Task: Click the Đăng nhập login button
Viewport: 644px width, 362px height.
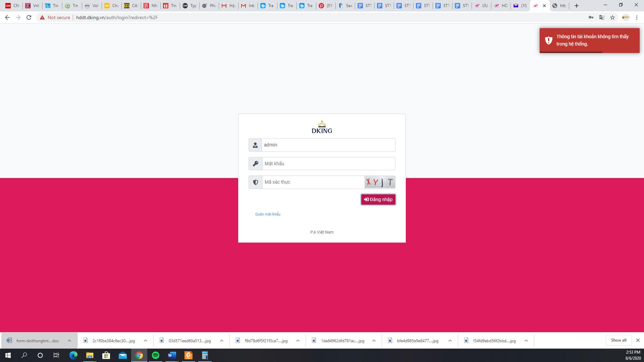Action: coord(378,199)
